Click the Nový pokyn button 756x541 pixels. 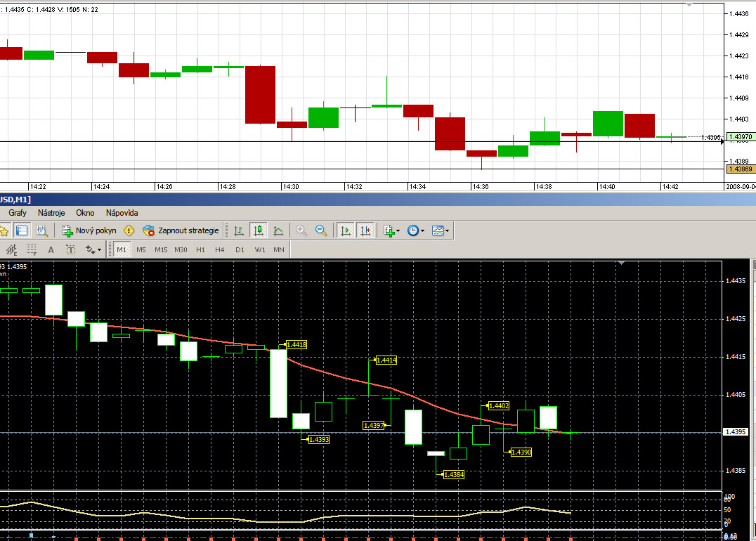tap(89, 230)
